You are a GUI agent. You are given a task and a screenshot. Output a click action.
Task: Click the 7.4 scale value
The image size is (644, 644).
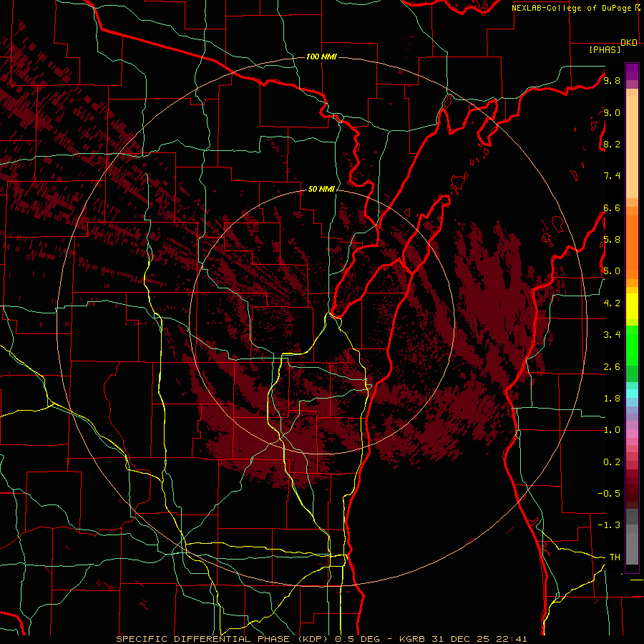point(612,176)
